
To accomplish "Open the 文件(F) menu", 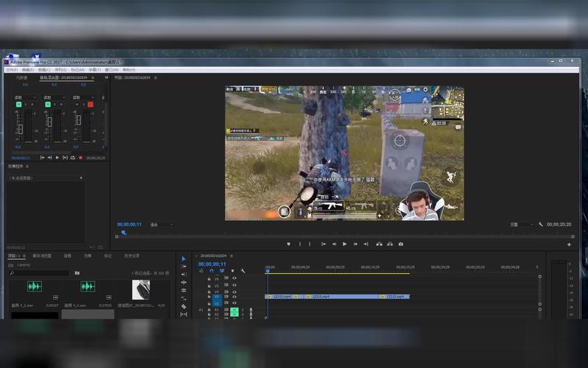I will (12, 70).
